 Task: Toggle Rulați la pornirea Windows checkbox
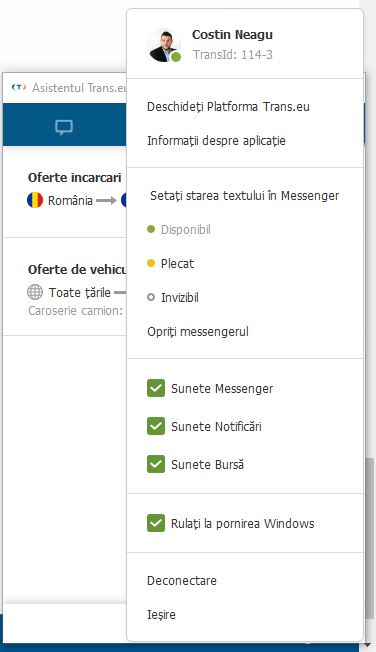coord(156,523)
